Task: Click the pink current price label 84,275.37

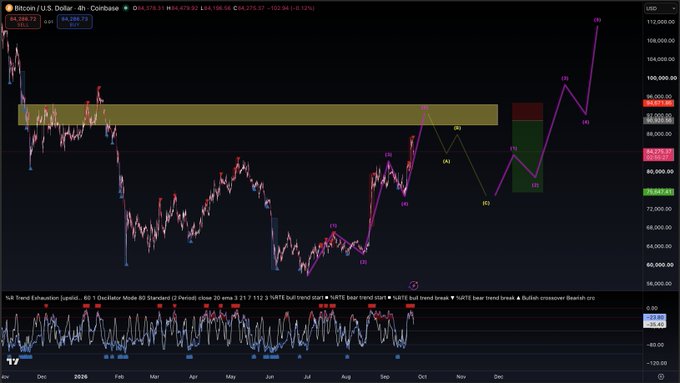Action: coord(658,154)
